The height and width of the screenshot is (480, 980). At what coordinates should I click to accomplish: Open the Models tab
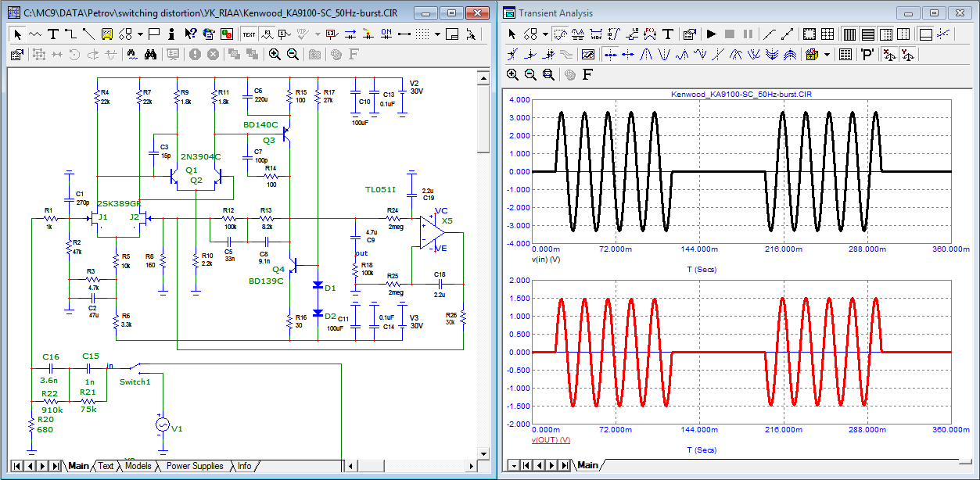tap(138, 466)
